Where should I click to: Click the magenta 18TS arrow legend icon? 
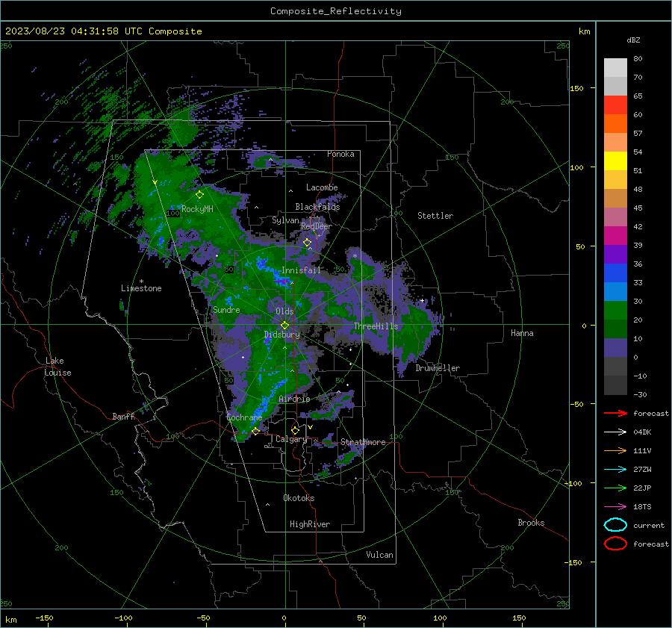coord(615,507)
